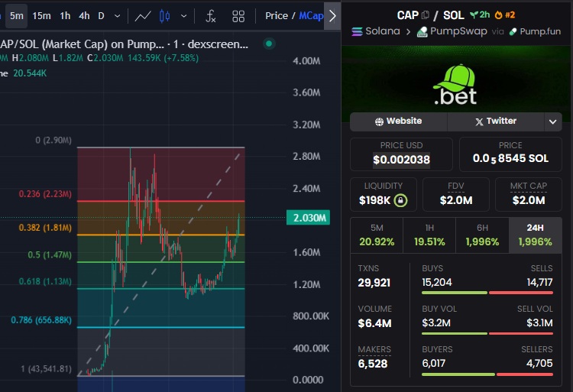This screenshot has width=573, height=392.
Task: Click the buys versus sells ratio bar
Action: pos(487,293)
